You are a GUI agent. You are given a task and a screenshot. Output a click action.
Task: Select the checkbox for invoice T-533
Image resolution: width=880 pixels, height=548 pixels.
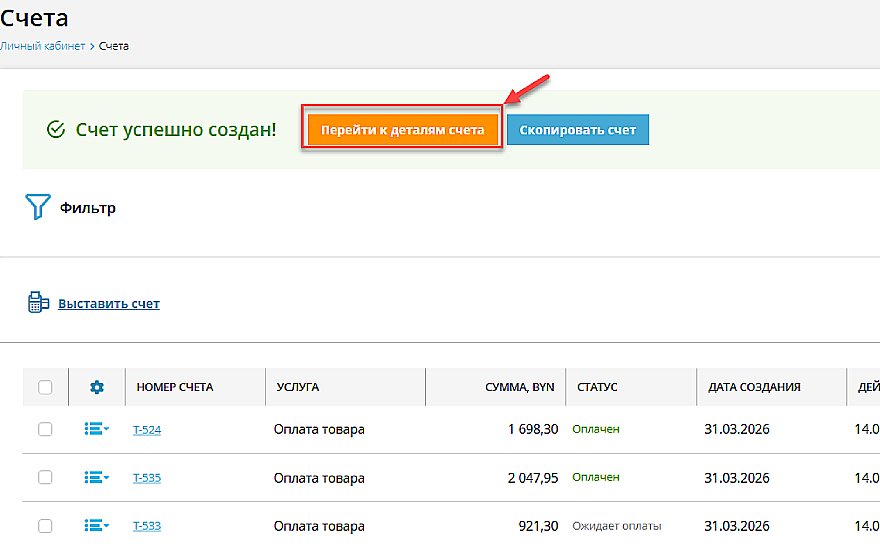coord(45,525)
